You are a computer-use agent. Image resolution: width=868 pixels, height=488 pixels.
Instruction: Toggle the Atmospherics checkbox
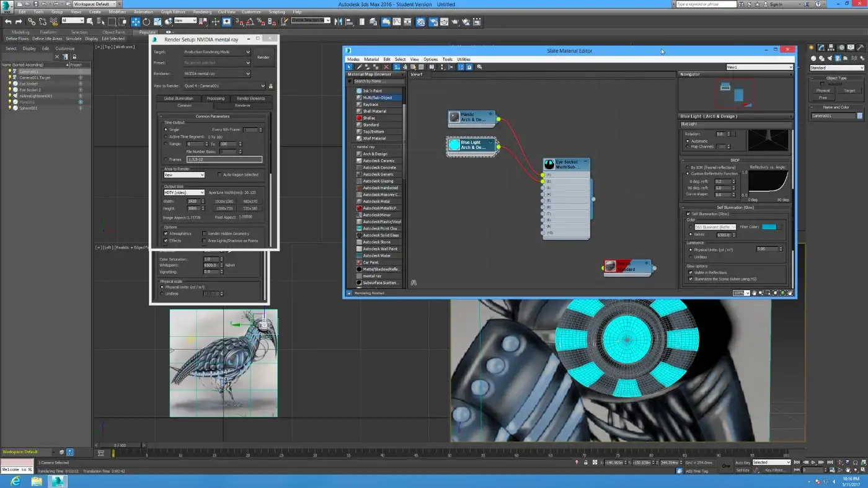tap(166, 234)
